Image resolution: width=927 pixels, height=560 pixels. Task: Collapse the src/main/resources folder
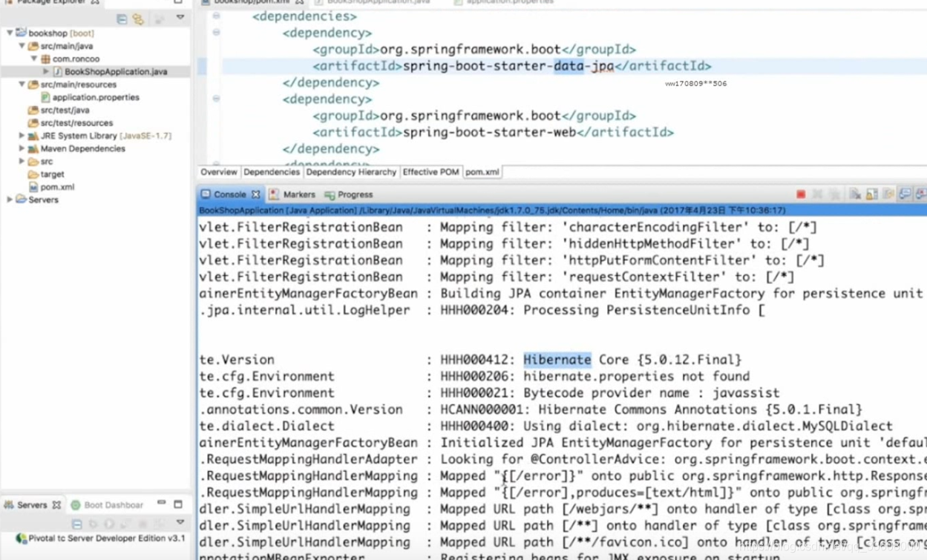(22, 85)
